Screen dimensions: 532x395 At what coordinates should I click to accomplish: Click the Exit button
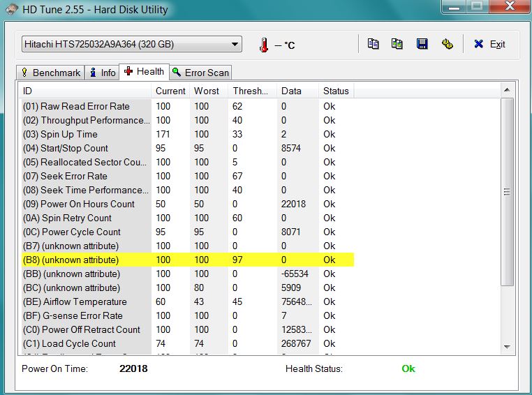click(x=489, y=44)
